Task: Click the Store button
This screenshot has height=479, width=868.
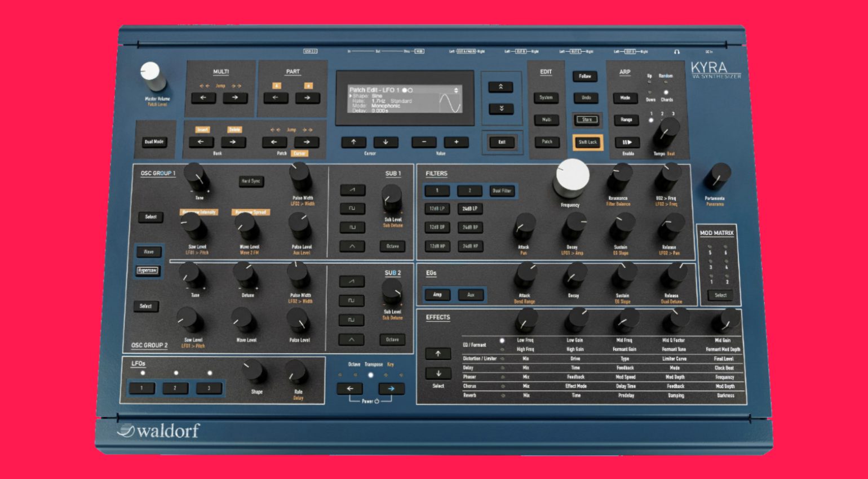Action: click(x=587, y=119)
